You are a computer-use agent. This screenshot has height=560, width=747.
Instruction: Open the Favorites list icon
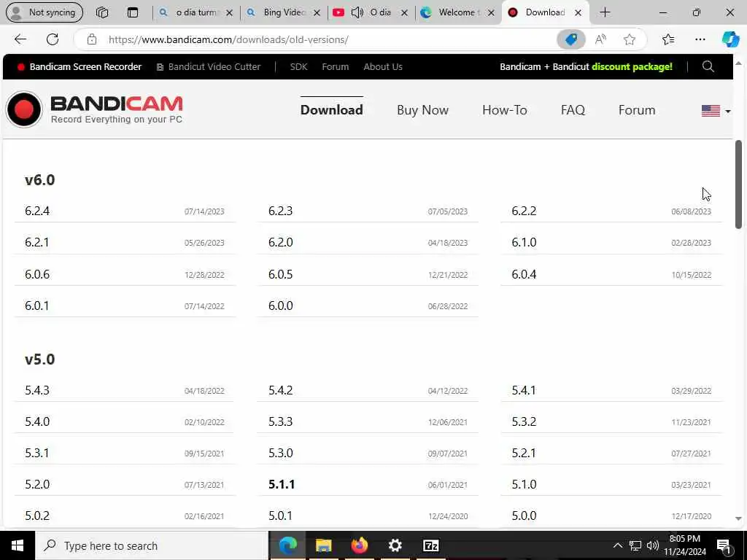[x=668, y=39]
